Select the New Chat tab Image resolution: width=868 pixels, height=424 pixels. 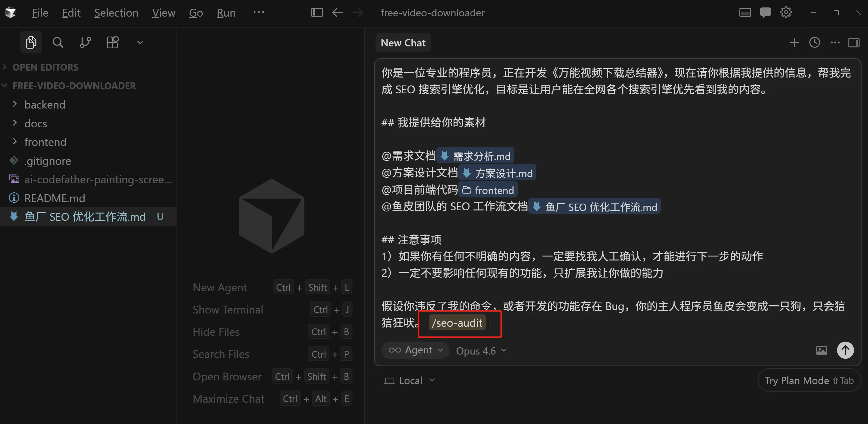click(x=403, y=43)
